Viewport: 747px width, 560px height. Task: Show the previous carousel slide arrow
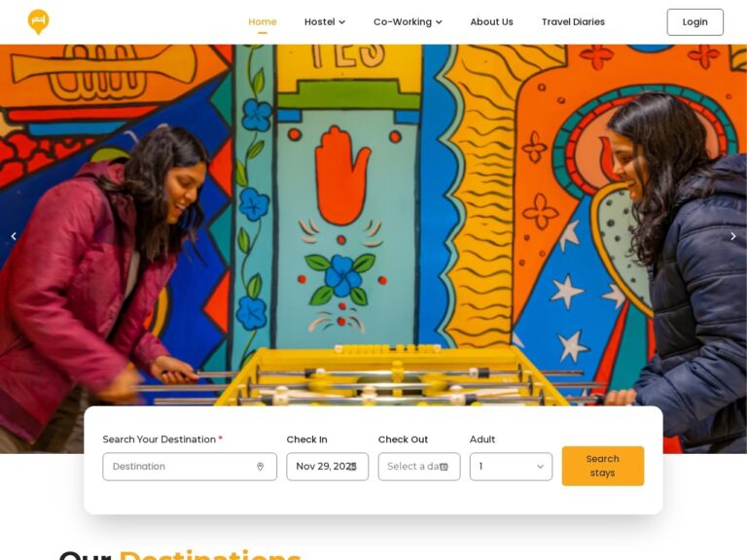coord(14,236)
